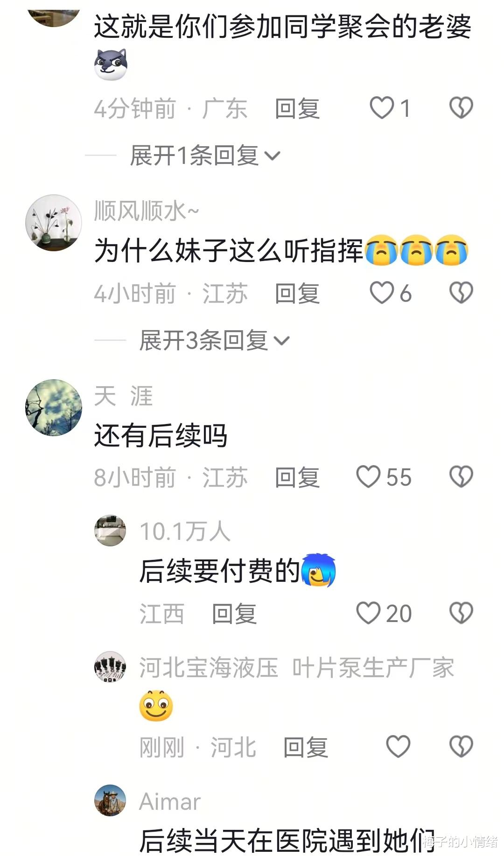Open Aimar's avatar profile
504x856 pixels.
(x=110, y=800)
